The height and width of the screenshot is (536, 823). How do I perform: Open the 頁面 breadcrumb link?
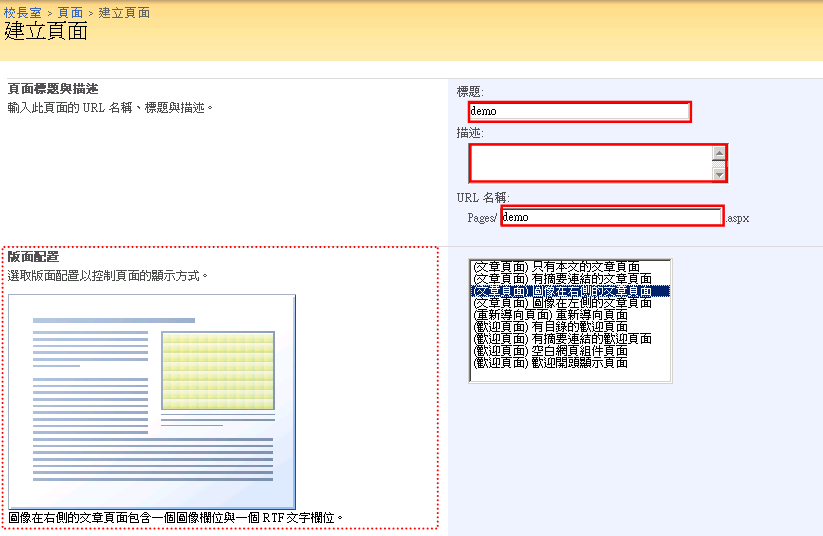coord(70,13)
